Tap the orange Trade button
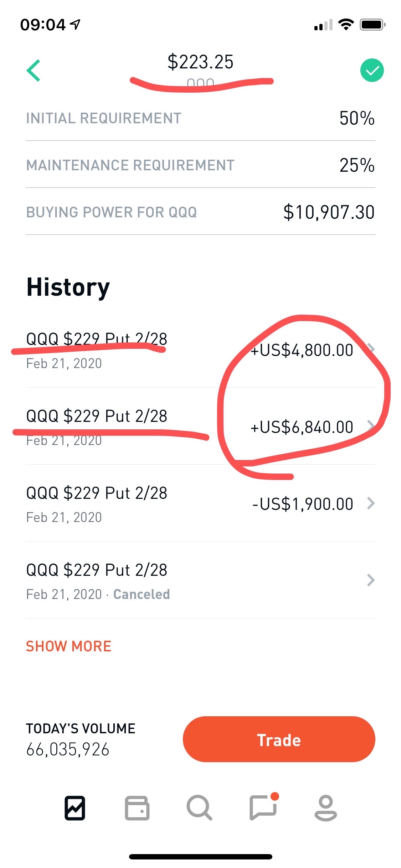This screenshot has height=868, width=401. (279, 739)
